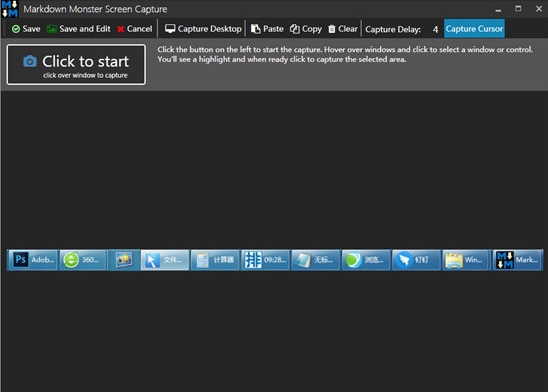Viewport: 548px width, 392px height.
Task: Maximize the Screen Capture window
Action: click(518, 9)
